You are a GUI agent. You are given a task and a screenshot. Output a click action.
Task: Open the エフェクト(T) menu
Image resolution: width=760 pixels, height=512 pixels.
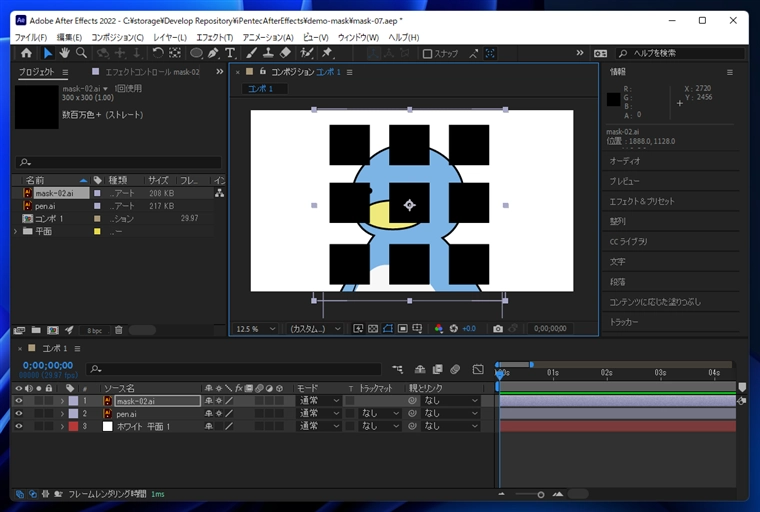point(214,37)
